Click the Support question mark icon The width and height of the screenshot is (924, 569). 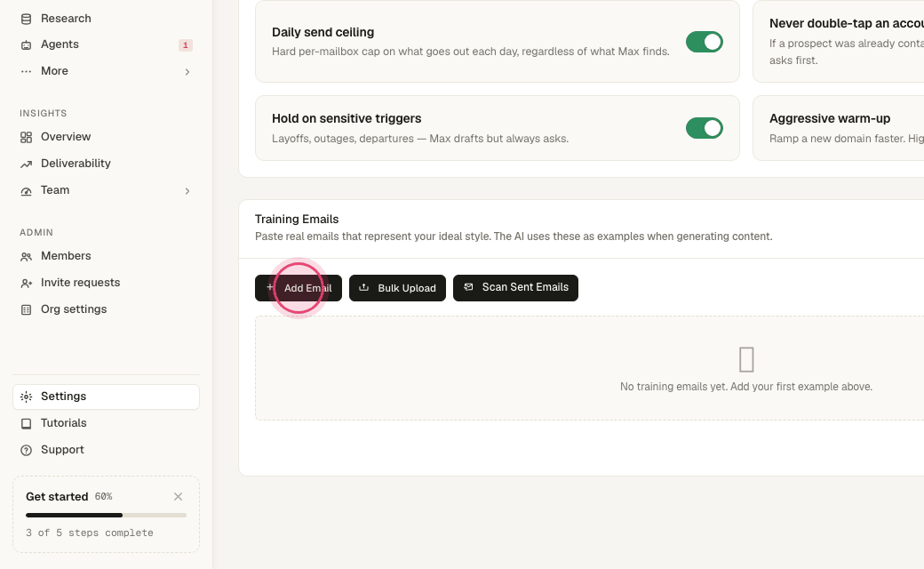pyautogui.click(x=26, y=450)
